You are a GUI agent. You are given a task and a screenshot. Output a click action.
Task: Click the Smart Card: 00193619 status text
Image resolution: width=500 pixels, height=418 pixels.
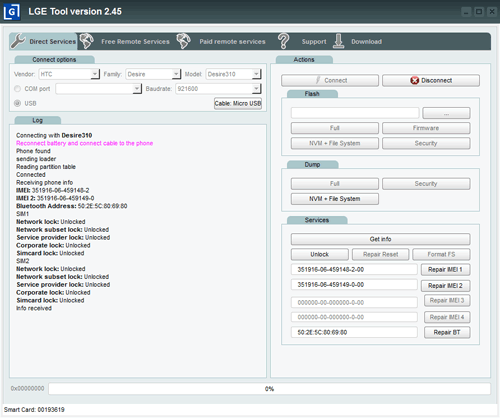point(34,409)
